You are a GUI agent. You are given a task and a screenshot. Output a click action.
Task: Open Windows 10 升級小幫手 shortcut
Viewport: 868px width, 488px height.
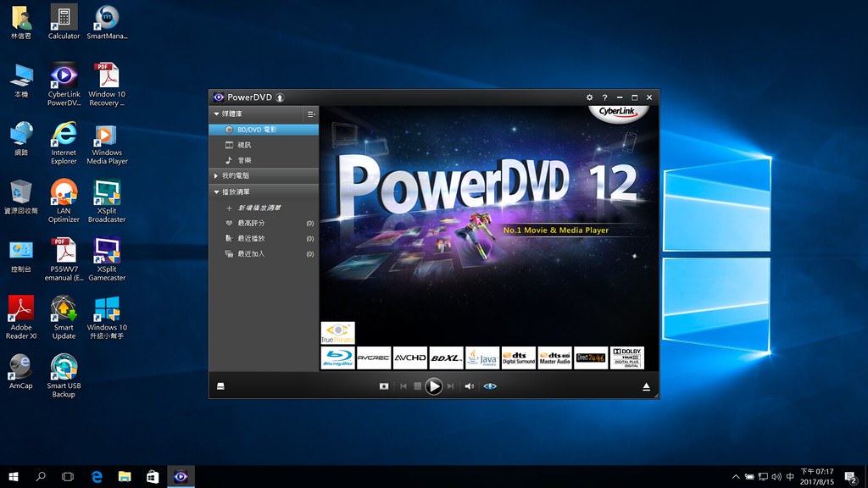tap(107, 319)
